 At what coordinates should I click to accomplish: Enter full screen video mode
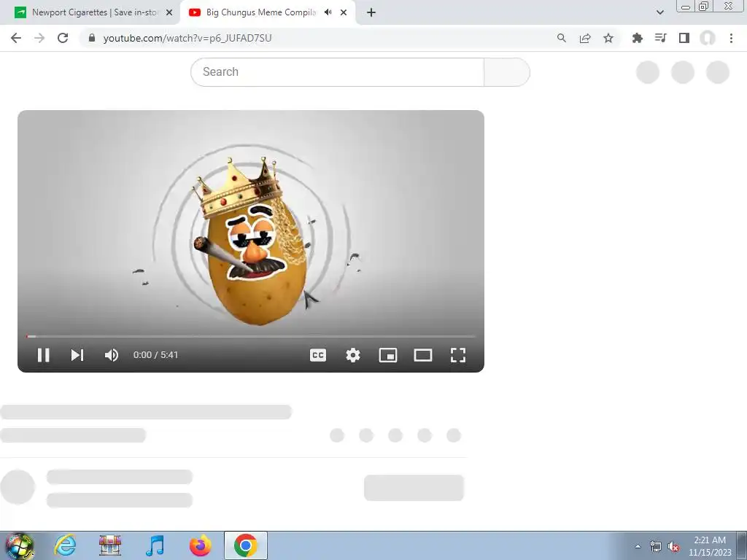pyautogui.click(x=458, y=355)
